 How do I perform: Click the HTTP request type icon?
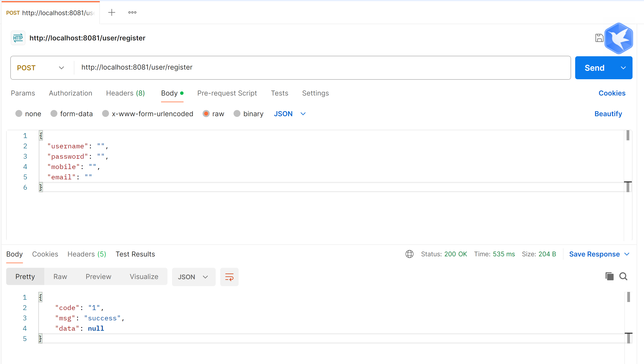(18, 38)
